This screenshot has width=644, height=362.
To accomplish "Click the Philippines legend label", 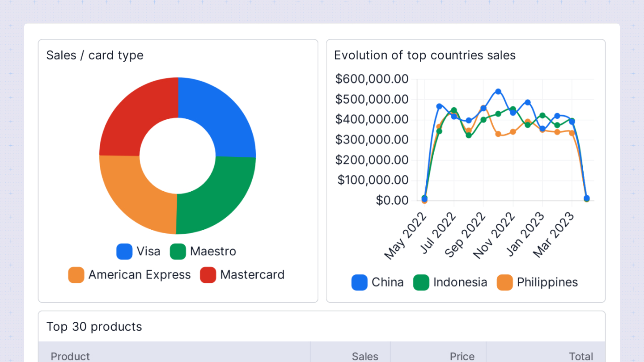I will 547,282.
